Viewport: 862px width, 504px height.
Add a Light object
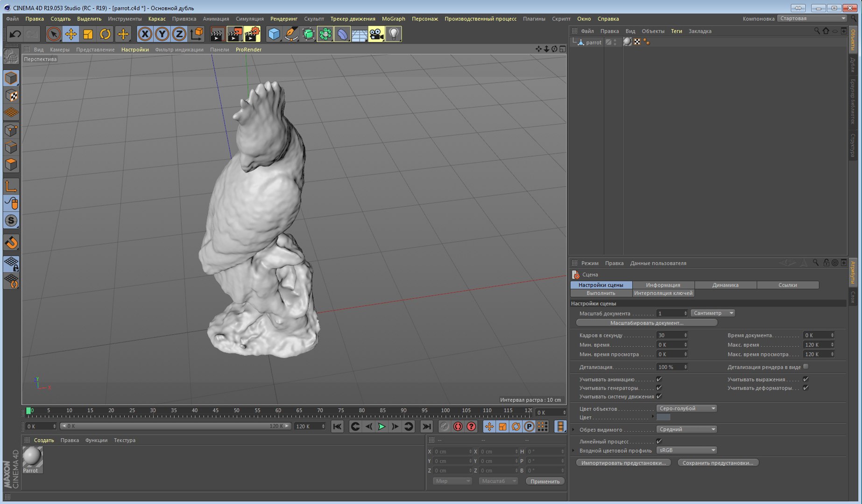click(x=394, y=34)
